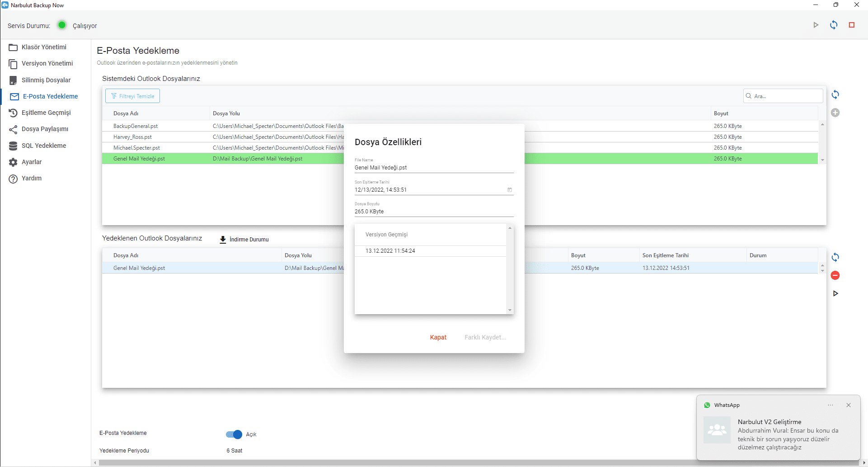The image size is (868, 467).
Task: Refresh the system Outlook files list
Action: pos(835,95)
